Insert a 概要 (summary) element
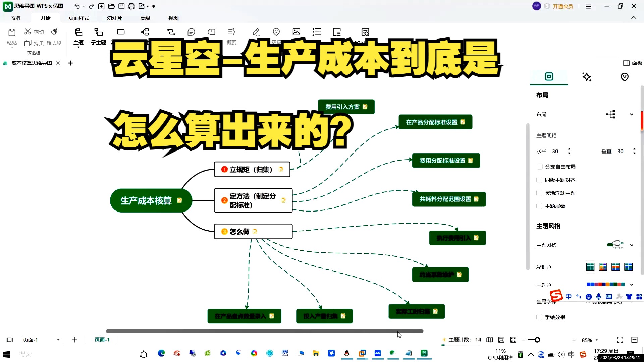Viewport: 644px width, 362px height. point(231,35)
